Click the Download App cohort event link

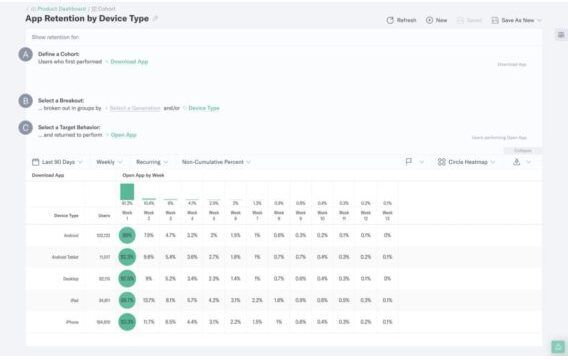pyautogui.click(x=129, y=62)
